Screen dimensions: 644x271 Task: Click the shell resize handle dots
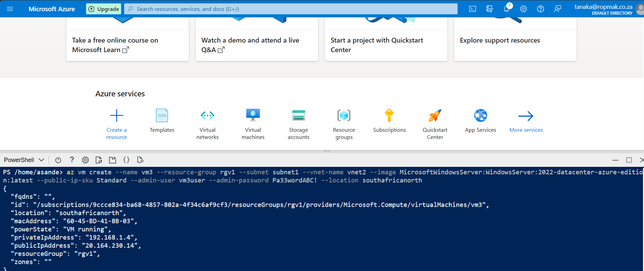[327, 150]
